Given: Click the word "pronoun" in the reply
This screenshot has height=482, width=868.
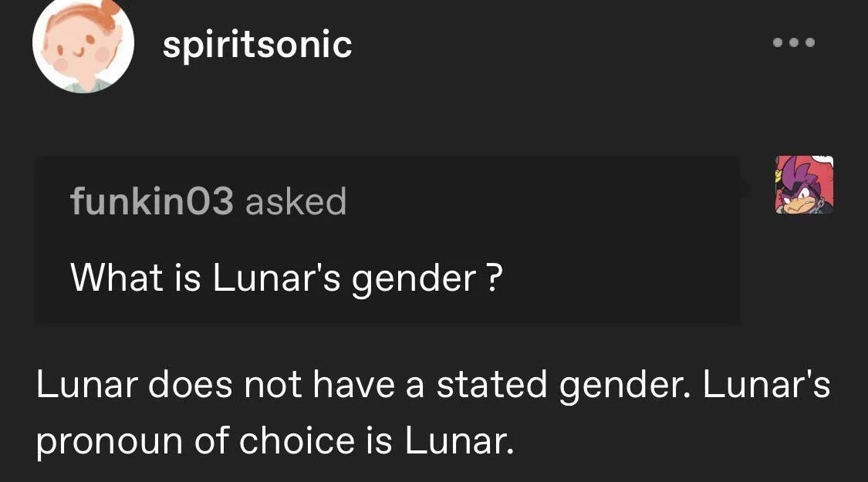Looking at the screenshot, I should click(x=110, y=443).
